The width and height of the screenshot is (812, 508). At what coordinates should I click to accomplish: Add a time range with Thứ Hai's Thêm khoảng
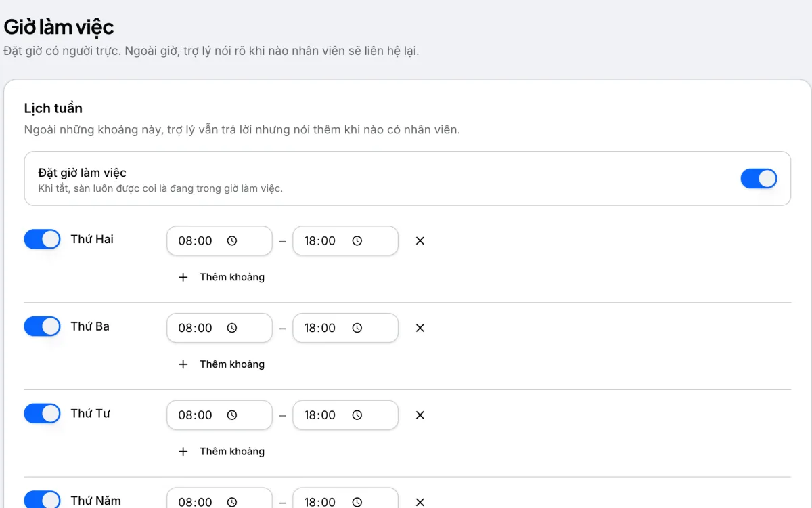(221, 277)
